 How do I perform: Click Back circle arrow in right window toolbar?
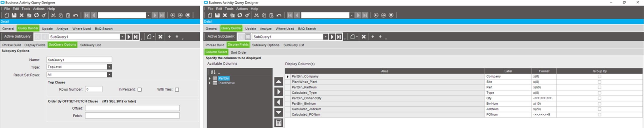tap(376, 15)
